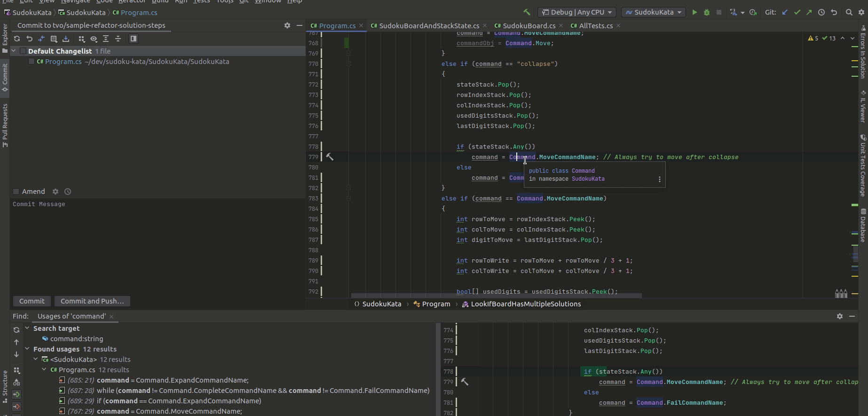Screen dimensions: 868x416
Task: Check the Default Changelist checkbox
Action: (23, 51)
